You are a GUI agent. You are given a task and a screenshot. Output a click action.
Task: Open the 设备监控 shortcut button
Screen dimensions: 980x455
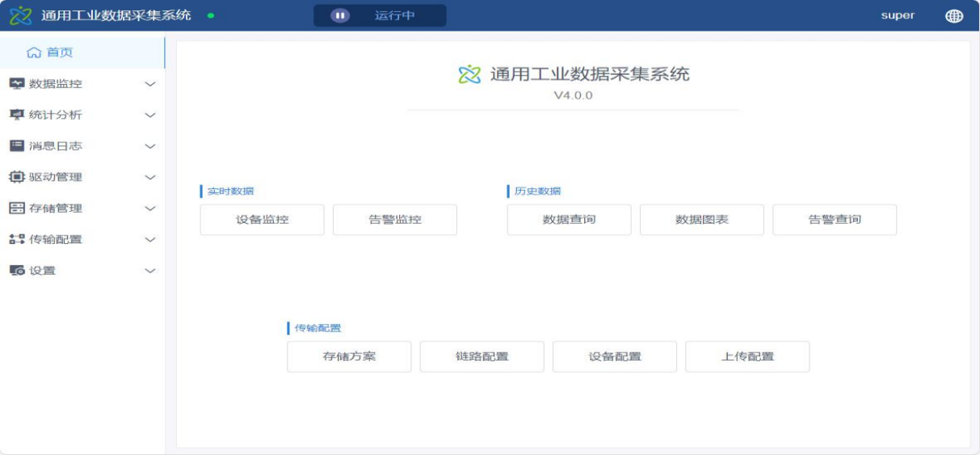pos(262,220)
